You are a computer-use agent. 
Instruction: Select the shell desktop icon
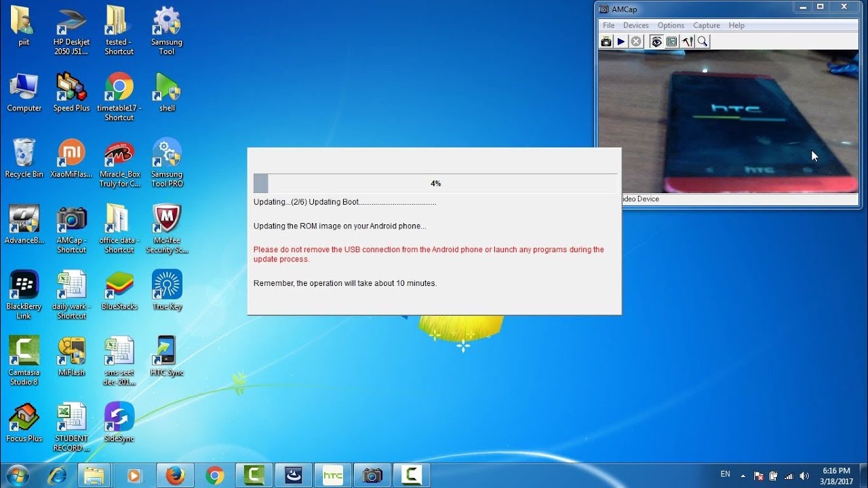pos(167,92)
